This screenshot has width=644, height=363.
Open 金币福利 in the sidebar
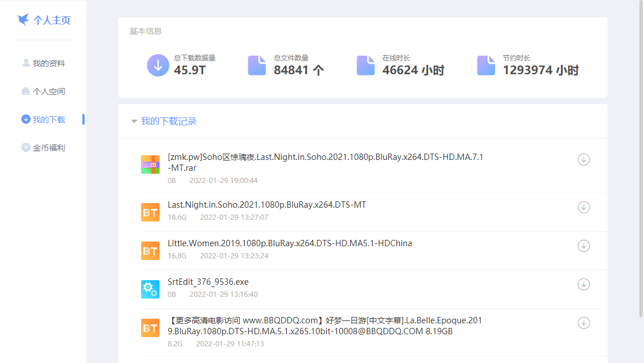[x=48, y=148]
